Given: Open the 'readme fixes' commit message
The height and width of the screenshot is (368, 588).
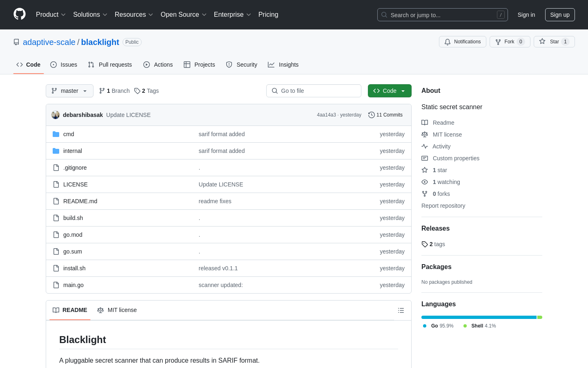Looking at the screenshot, I should pos(215,201).
